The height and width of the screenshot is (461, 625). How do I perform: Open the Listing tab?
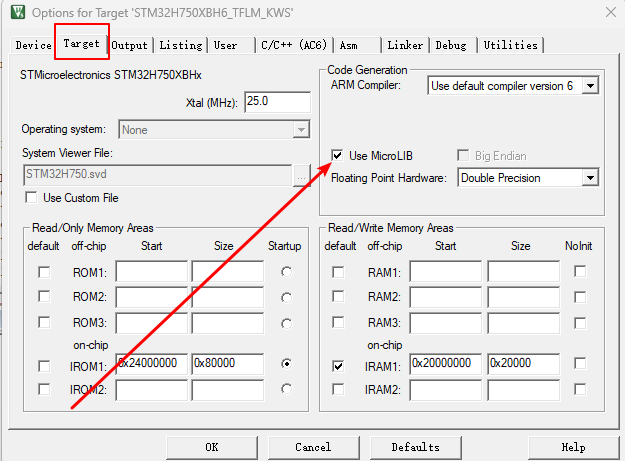pyautogui.click(x=181, y=45)
